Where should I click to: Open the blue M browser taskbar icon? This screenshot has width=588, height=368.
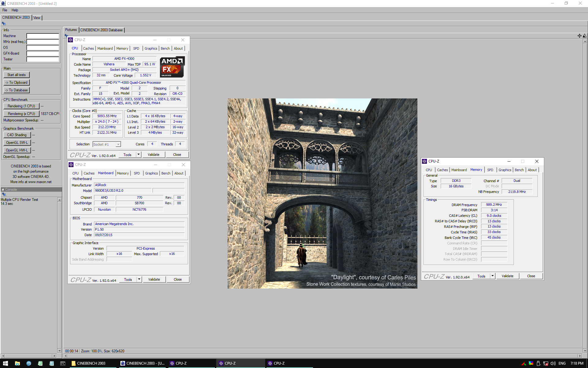coord(29,363)
